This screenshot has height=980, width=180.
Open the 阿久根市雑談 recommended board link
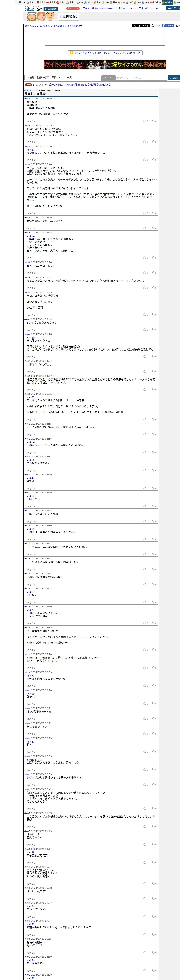72,85
